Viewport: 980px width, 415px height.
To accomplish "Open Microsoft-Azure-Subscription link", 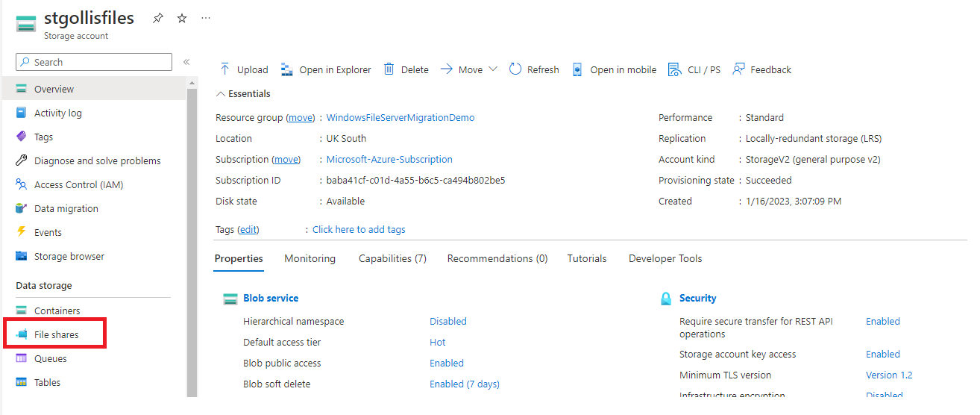I will [389, 160].
